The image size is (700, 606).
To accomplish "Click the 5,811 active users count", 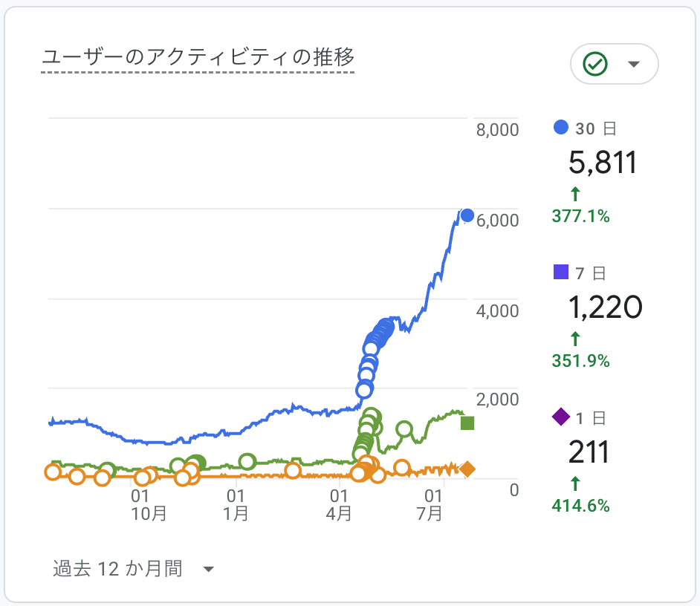I will pos(602,163).
